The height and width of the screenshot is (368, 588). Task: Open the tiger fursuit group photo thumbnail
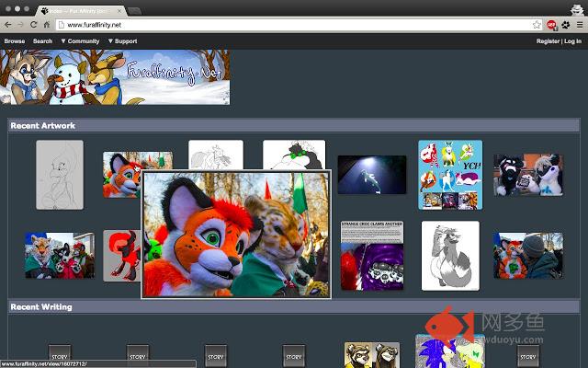60,256
